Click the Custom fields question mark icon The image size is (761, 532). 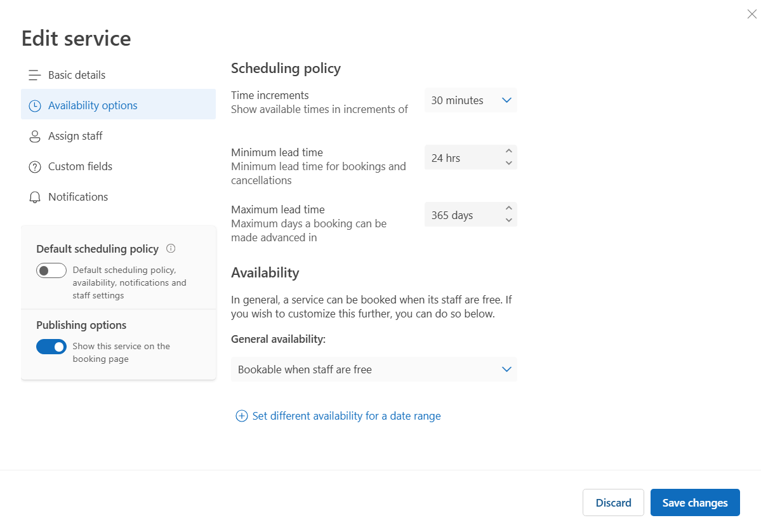click(x=35, y=167)
